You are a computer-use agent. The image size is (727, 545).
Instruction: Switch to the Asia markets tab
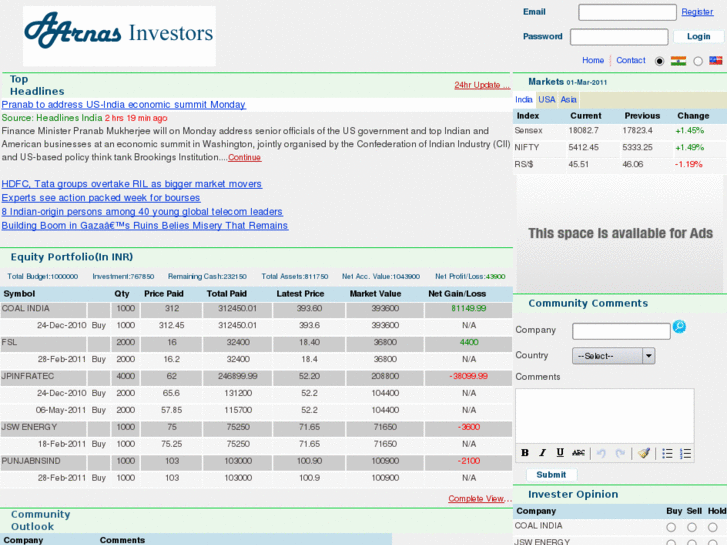[568, 100]
